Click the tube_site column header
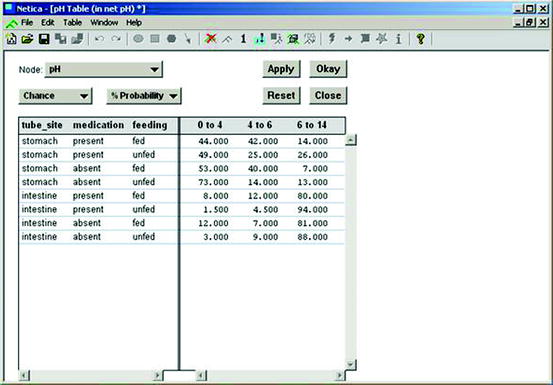 [x=42, y=125]
